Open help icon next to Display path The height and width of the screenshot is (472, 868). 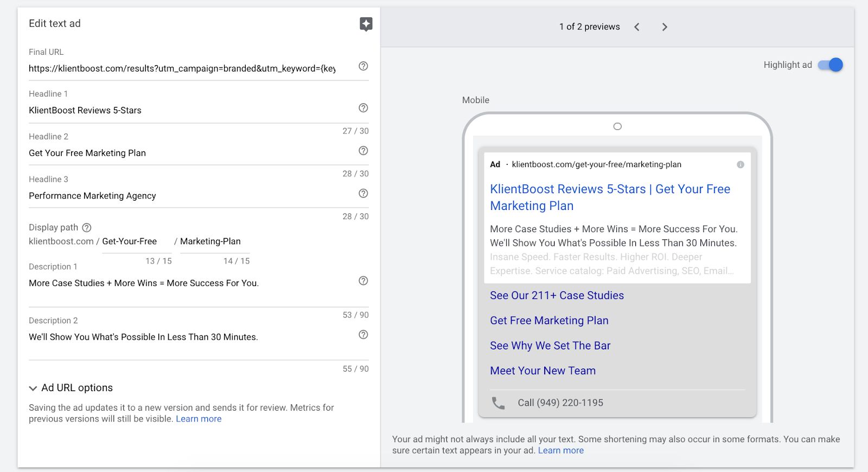[x=87, y=228]
